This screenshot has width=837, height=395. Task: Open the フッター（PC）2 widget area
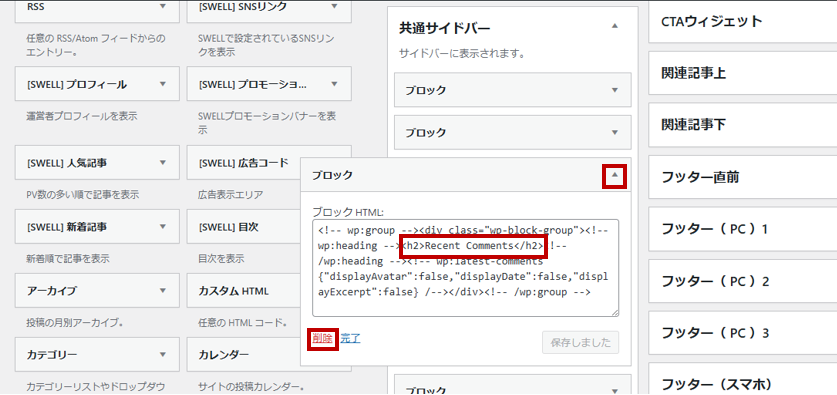pyautogui.click(x=743, y=281)
